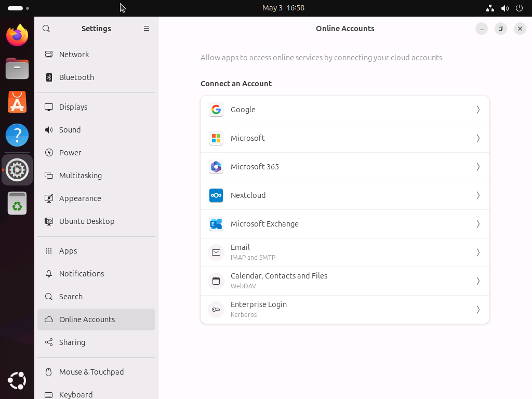Screen dimensions: 532x399
Task: Click the Displays monitor icon
Action: pos(49,107)
